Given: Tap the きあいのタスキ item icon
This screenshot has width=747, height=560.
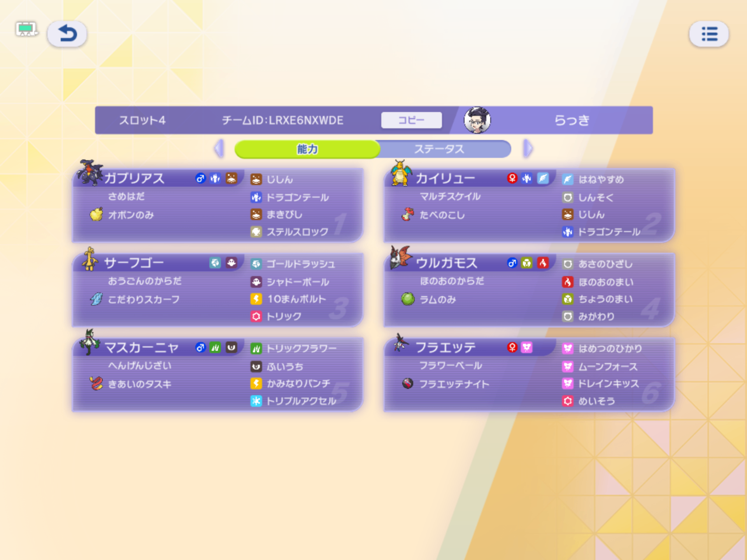Looking at the screenshot, I should click(96, 383).
